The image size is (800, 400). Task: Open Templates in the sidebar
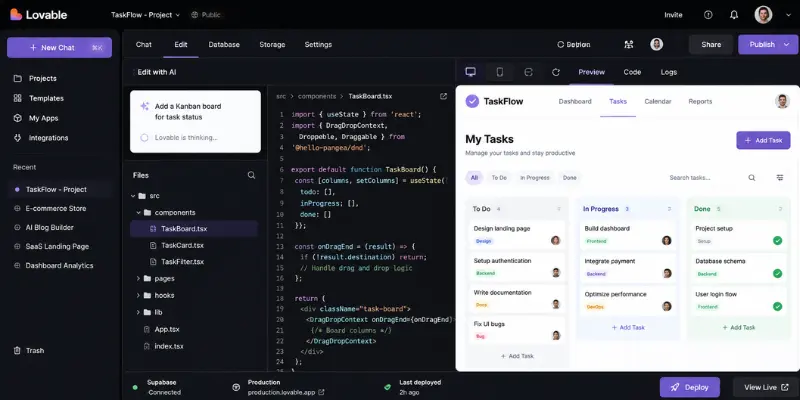(x=39, y=98)
